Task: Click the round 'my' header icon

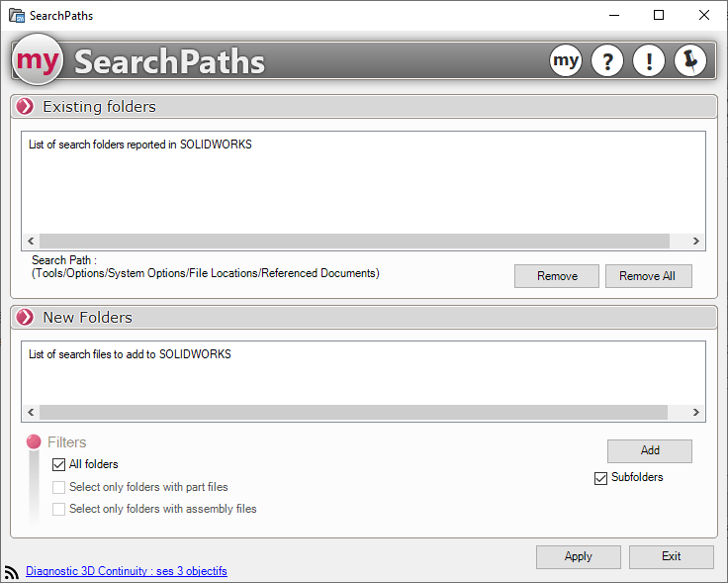Action: [x=566, y=60]
